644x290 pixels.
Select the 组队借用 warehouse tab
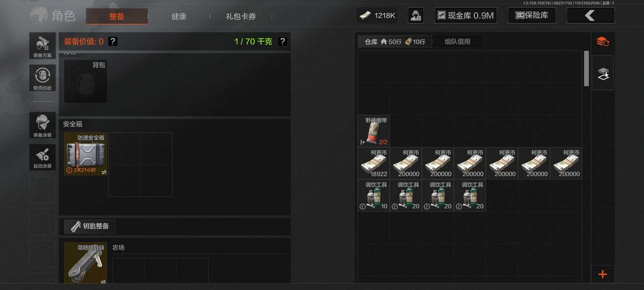coord(457,42)
